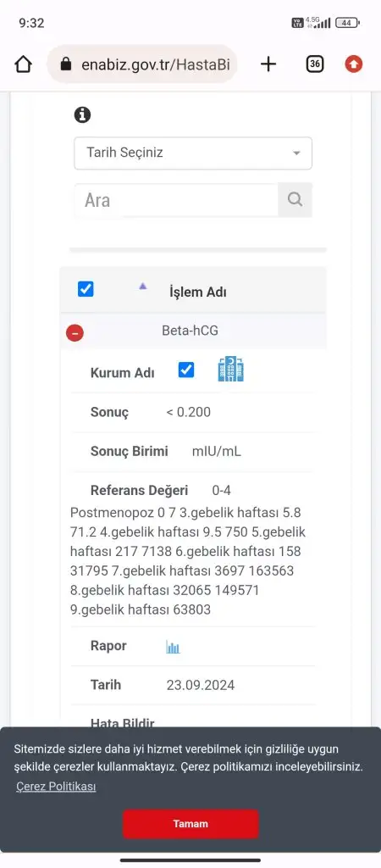Viewport: 381px width, 868px height.
Task: Click the search magnifier icon
Action: tap(295, 200)
